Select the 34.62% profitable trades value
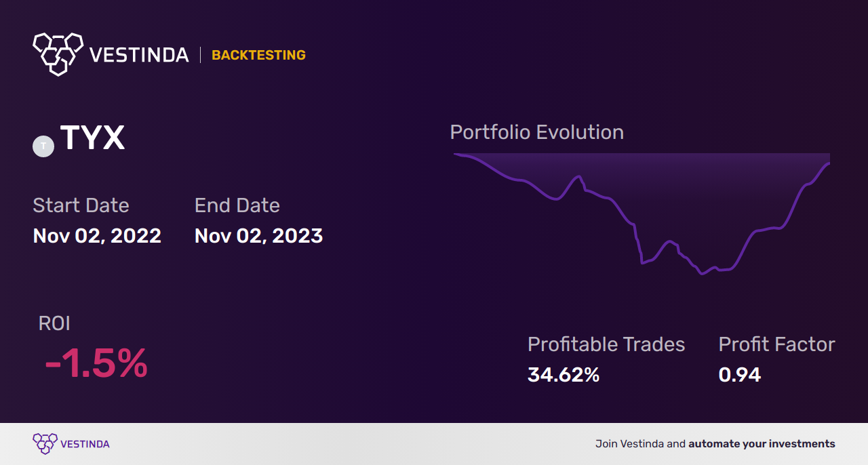The width and height of the screenshot is (868, 465). [x=563, y=375]
